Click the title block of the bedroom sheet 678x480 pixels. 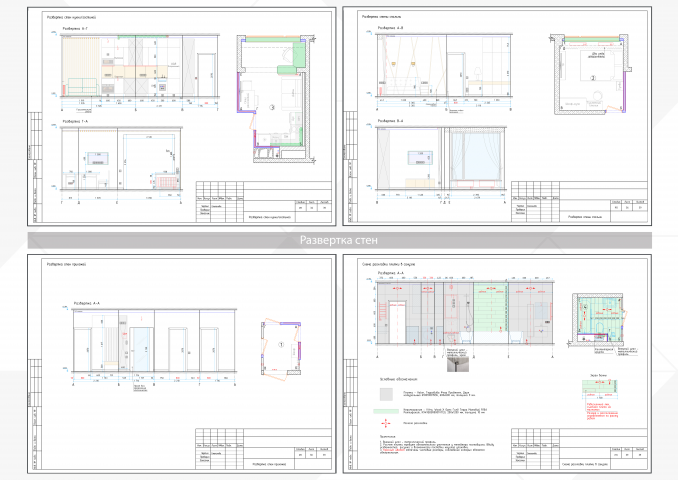579,202
